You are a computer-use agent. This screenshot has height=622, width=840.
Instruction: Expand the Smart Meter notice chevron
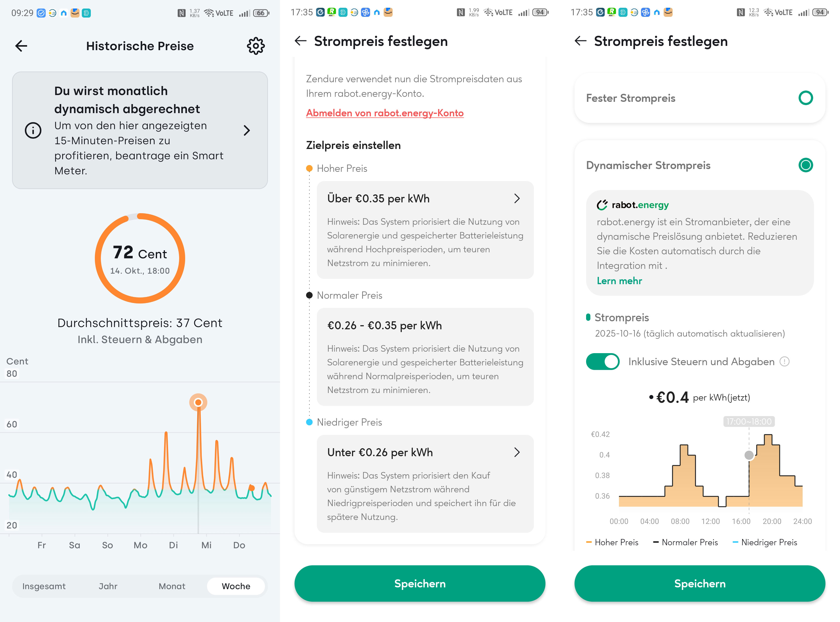(247, 130)
